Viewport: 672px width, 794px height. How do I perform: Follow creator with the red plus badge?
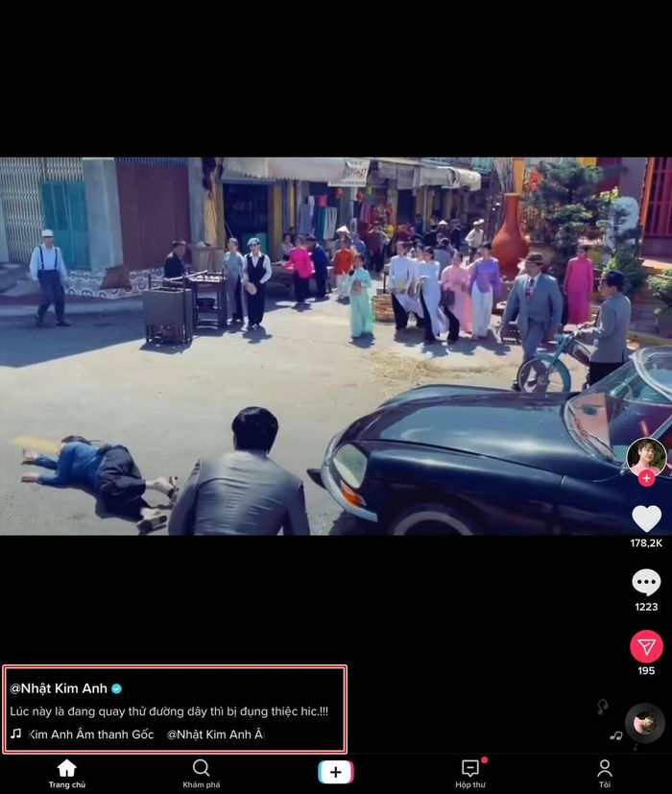pyautogui.click(x=646, y=478)
